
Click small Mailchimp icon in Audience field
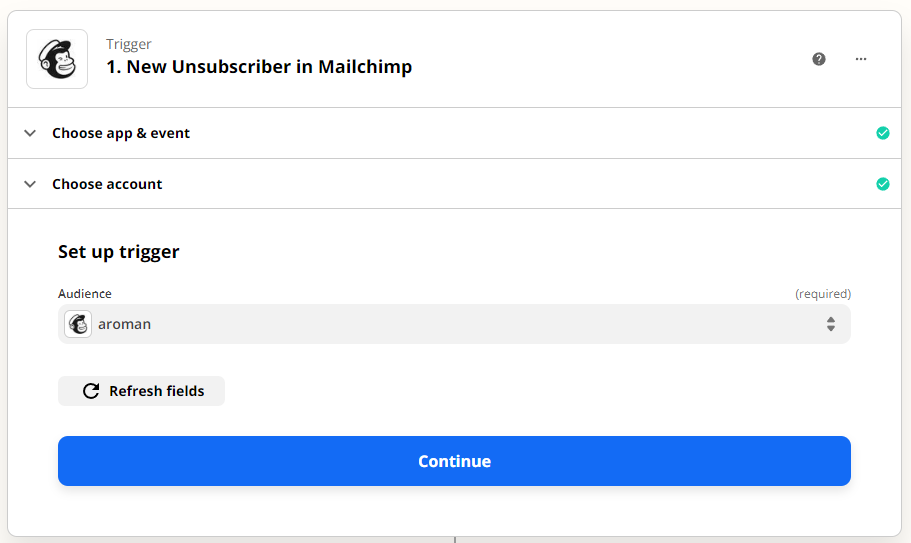point(78,324)
